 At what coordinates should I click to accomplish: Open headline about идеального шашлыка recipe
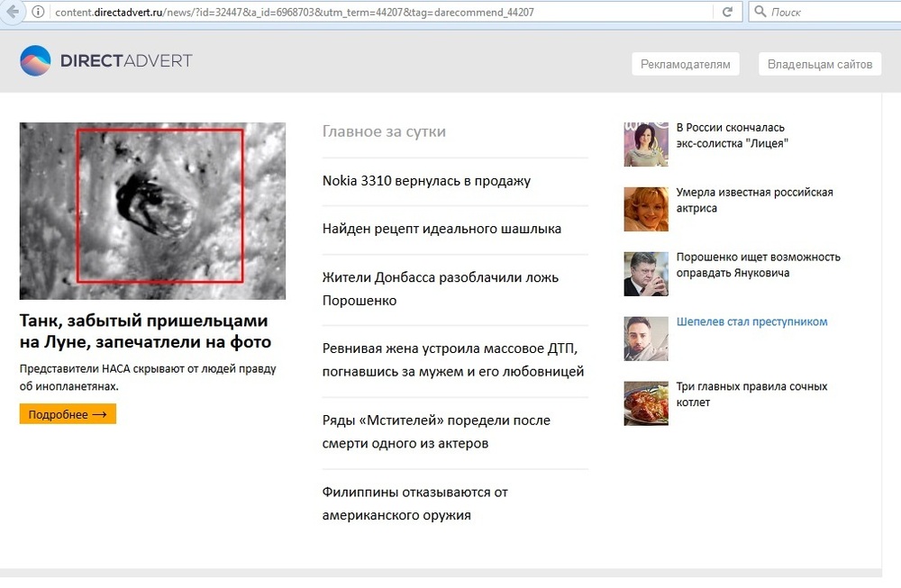[441, 229]
